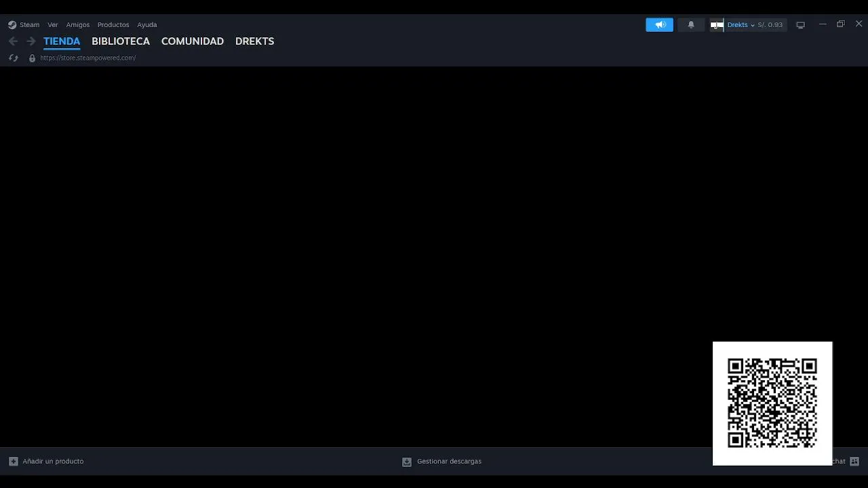
Task: Open the DREKTS profile tab
Action: (255, 41)
